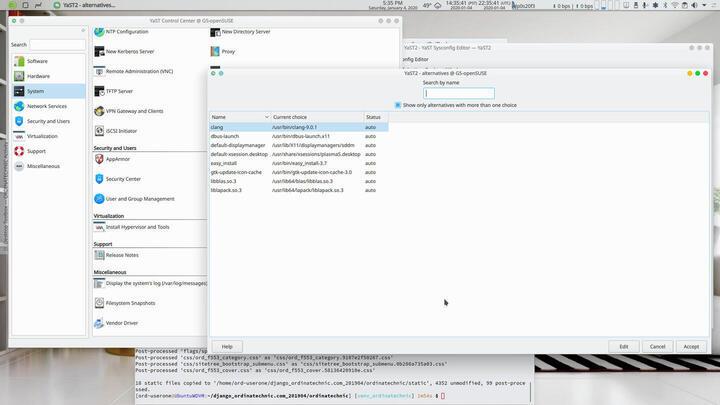The height and width of the screenshot is (405, 720).
Task: Select the liblapack.so.3 row
Action: click(299, 190)
